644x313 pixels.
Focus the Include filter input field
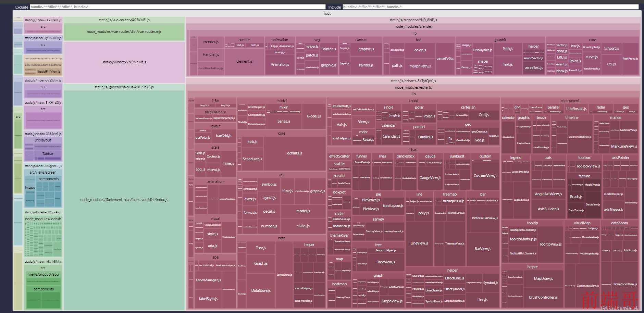[x=491, y=7]
